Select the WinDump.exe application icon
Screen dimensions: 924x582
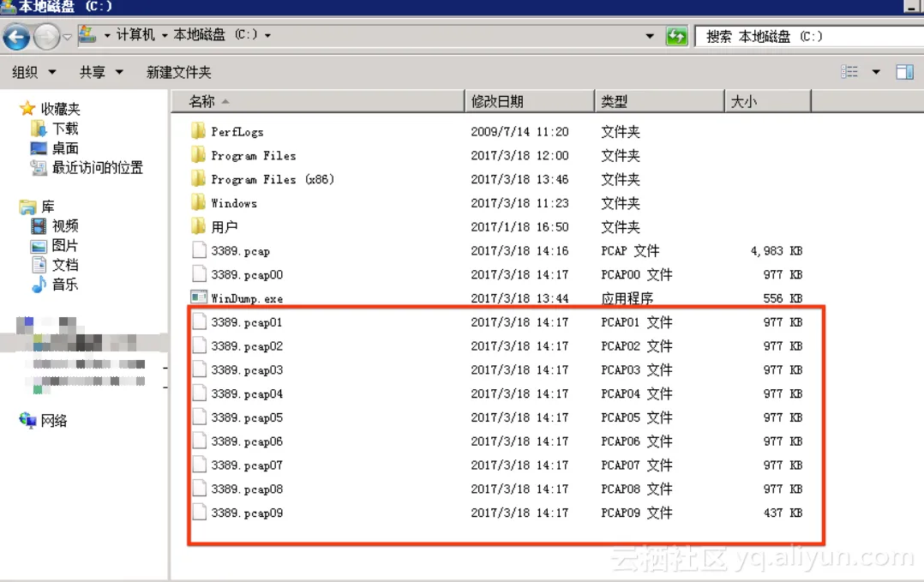tap(199, 298)
